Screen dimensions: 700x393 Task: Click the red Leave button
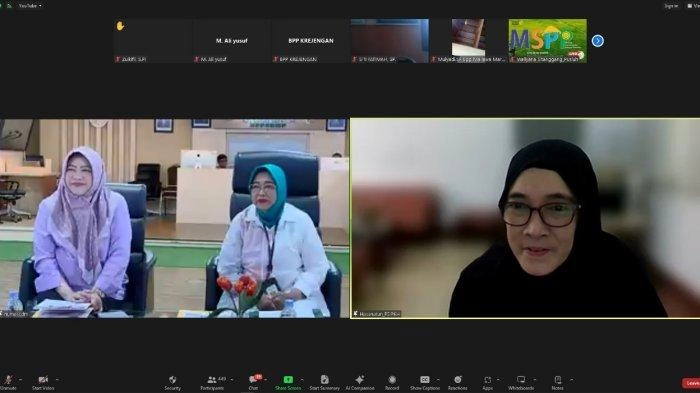pyautogui.click(x=691, y=383)
